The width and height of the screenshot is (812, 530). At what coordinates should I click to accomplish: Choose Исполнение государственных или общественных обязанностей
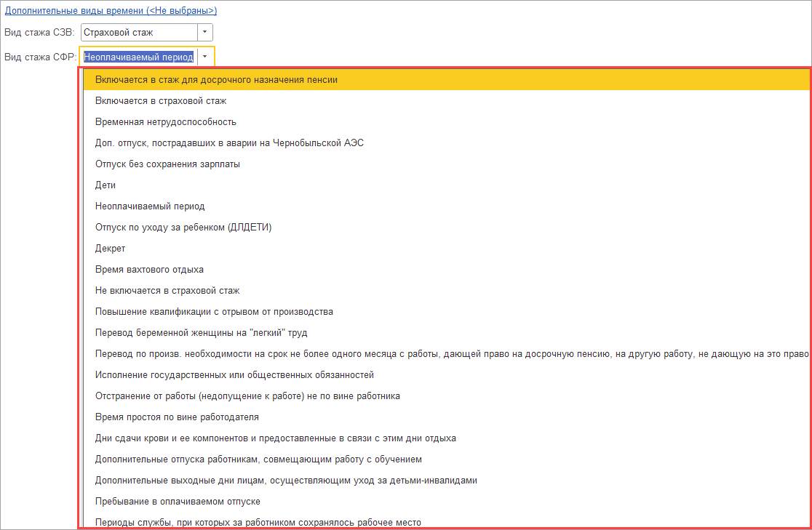pos(447,374)
